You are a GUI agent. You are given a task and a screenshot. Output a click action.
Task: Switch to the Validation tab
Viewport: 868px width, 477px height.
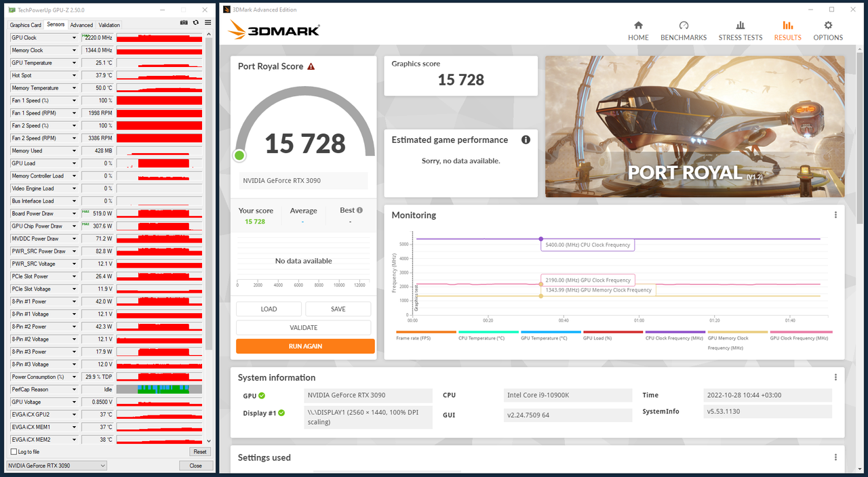(109, 25)
